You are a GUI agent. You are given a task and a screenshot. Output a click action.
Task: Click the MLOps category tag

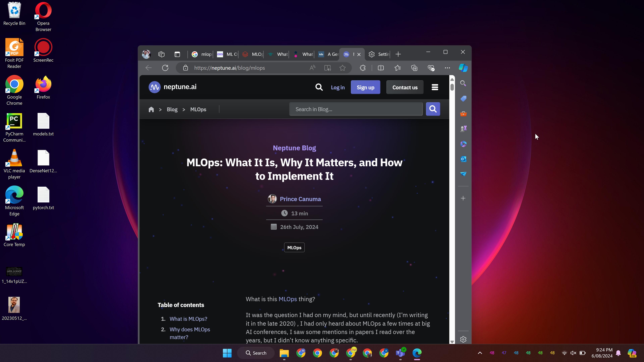pos(294,248)
